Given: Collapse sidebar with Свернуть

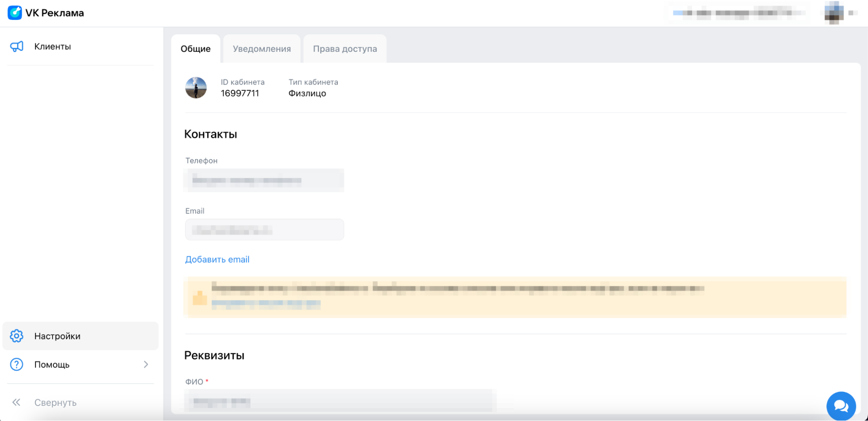Looking at the screenshot, I should pyautogui.click(x=80, y=402).
